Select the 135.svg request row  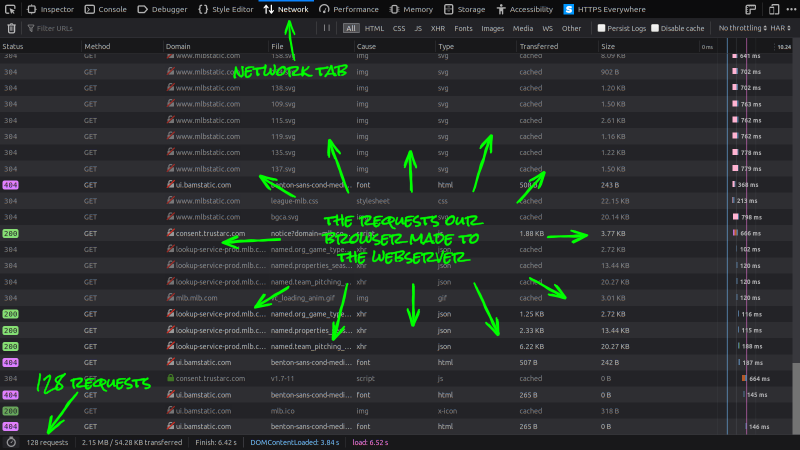[x=396, y=153]
